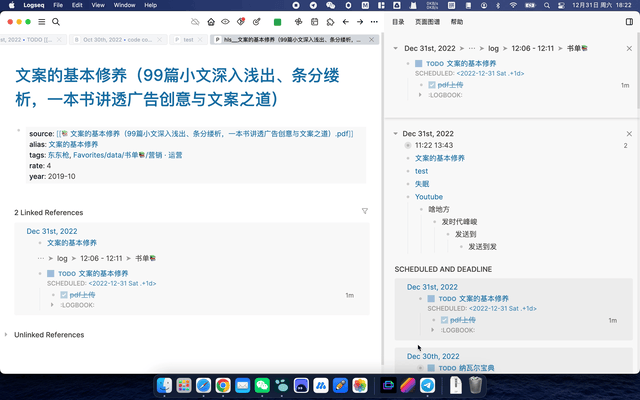Close the 'test' tab
The image size is (640, 400).
(200, 40)
